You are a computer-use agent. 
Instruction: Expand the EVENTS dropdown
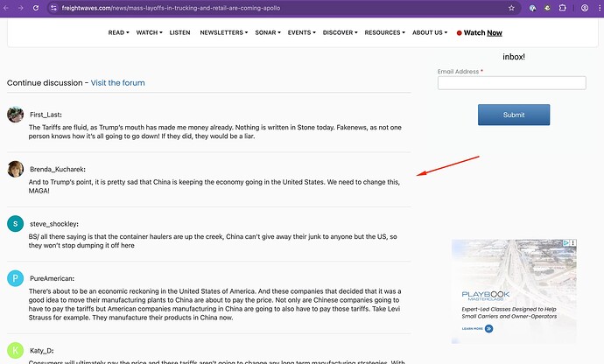(x=302, y=32)
